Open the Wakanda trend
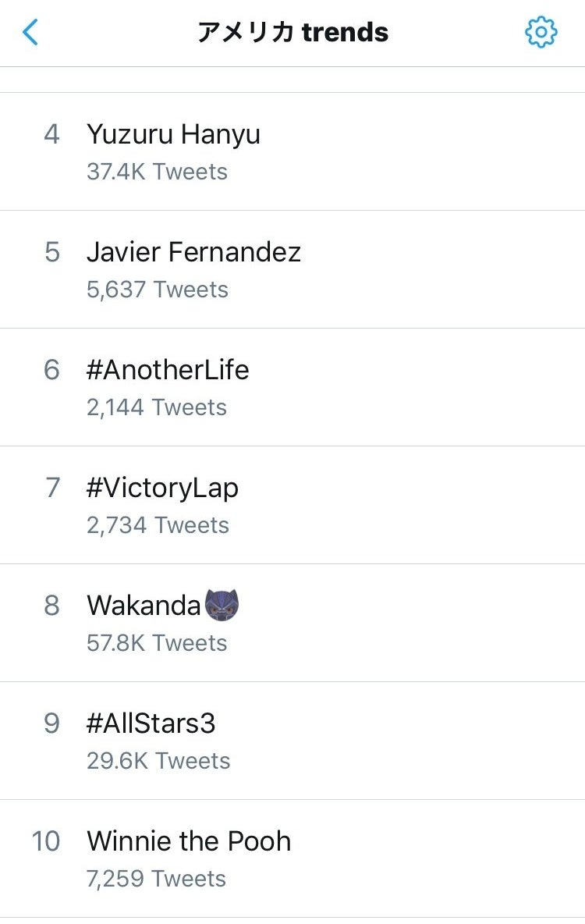This screenshot has width=585, height=924. tap(292, 623)
